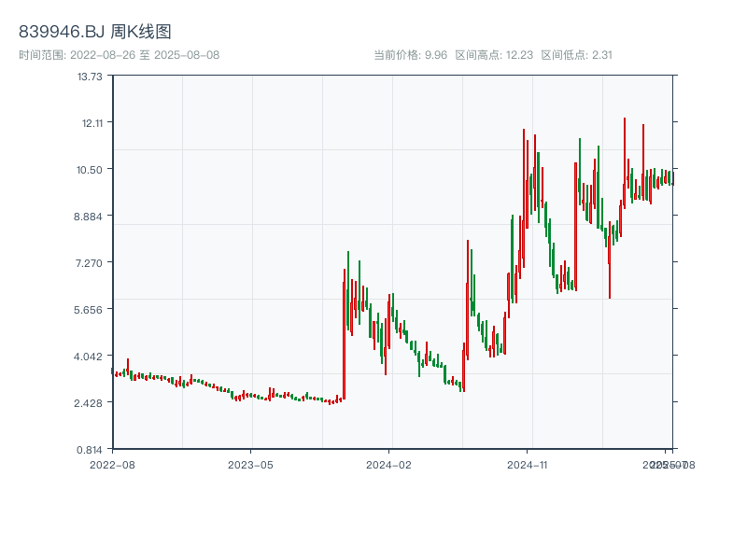Click y-axis value 10.50
This screenshot has height=560, width=747.
(90, 170)
